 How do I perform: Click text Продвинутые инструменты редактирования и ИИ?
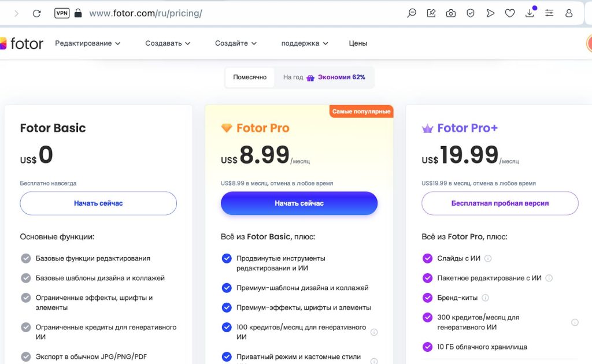tap(280, 263)
